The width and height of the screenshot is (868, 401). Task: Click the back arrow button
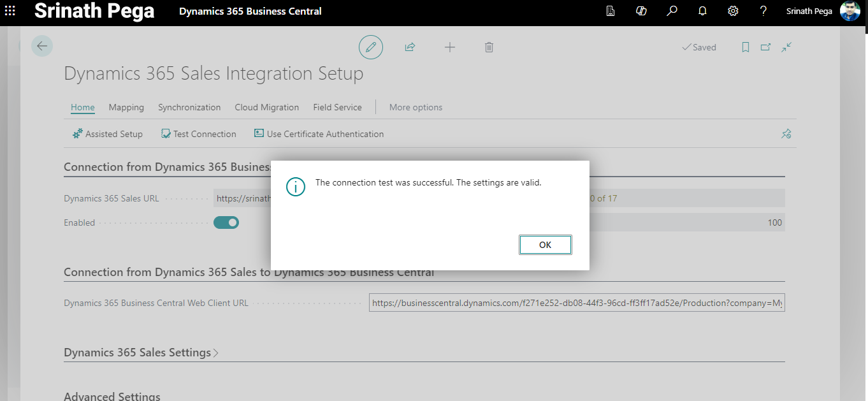tap(42, 46)
